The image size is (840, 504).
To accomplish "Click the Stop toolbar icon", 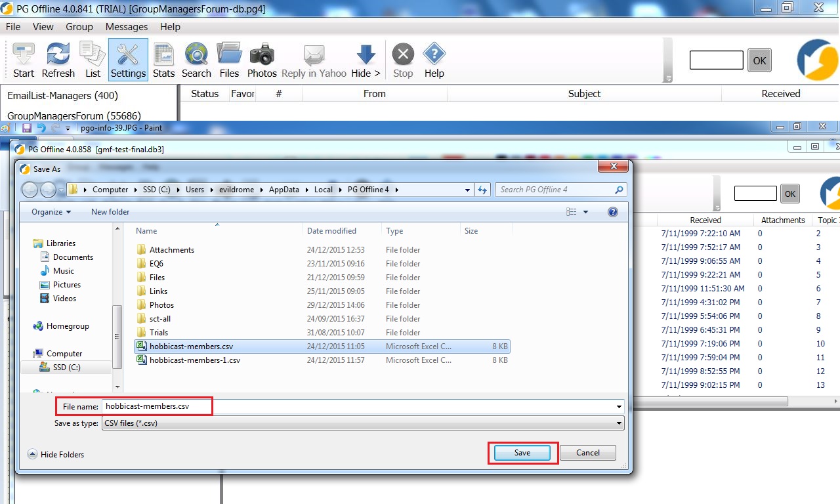I will coord(403,60).
